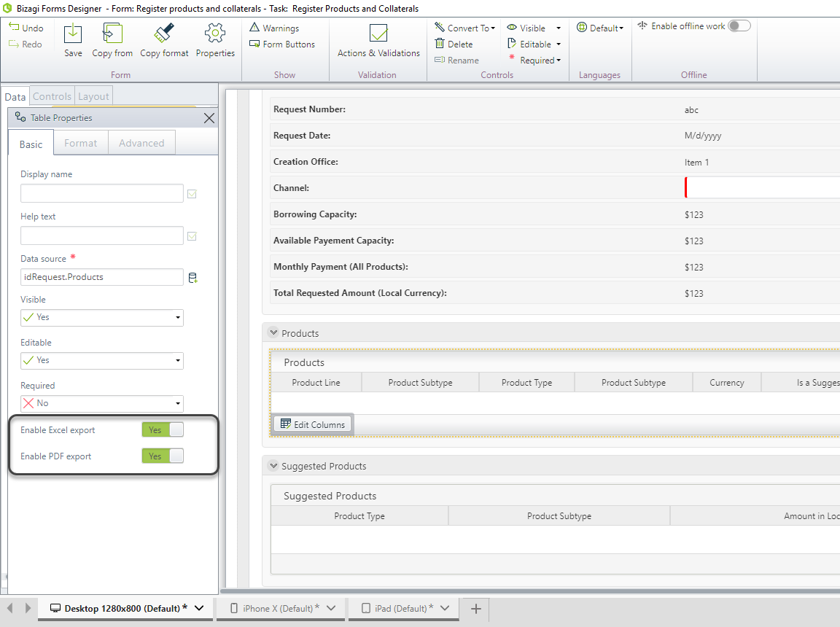Select the Copy format brush
The width and height of the screenshot is (840, 627).
click(164, 34)
